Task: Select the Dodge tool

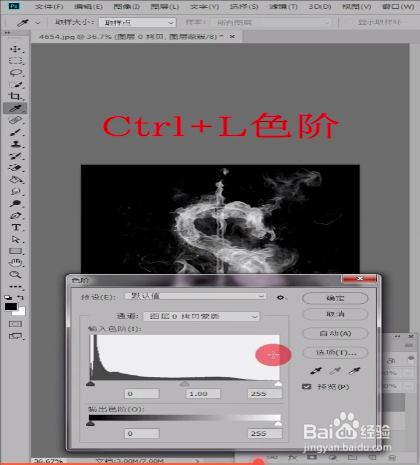Action: click(15, 203)
